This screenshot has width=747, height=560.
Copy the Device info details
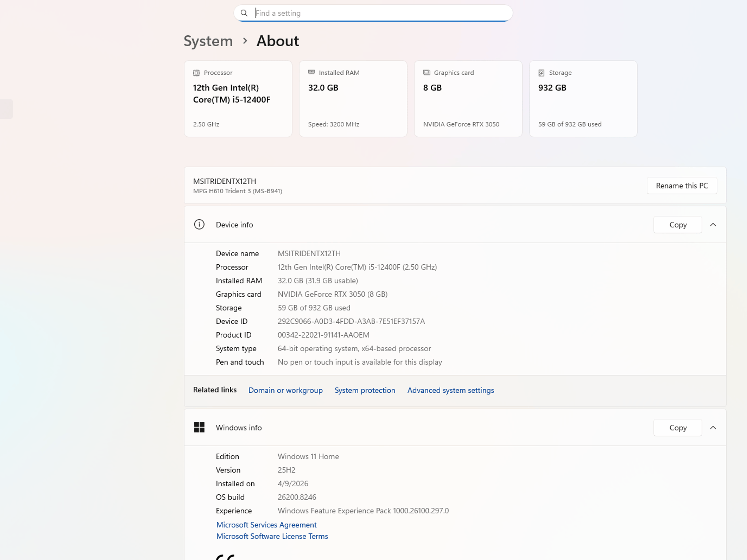[x=678, y=225]
